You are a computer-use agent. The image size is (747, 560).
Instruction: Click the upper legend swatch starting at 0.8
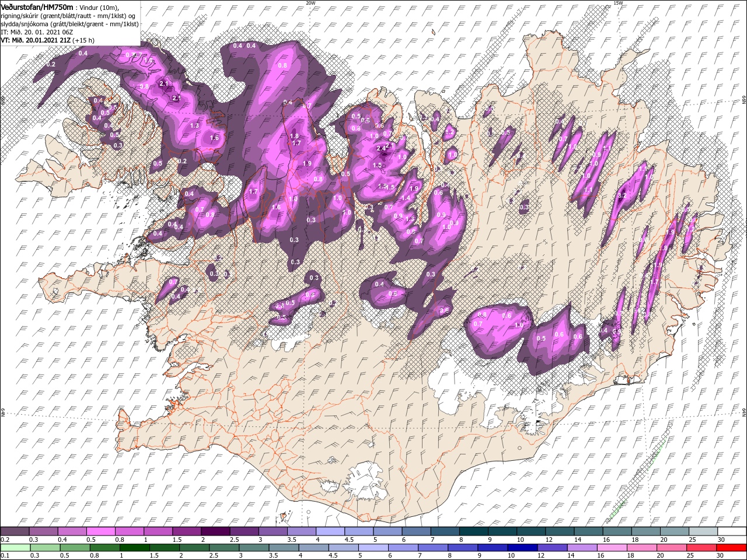[x=130, y=531]
